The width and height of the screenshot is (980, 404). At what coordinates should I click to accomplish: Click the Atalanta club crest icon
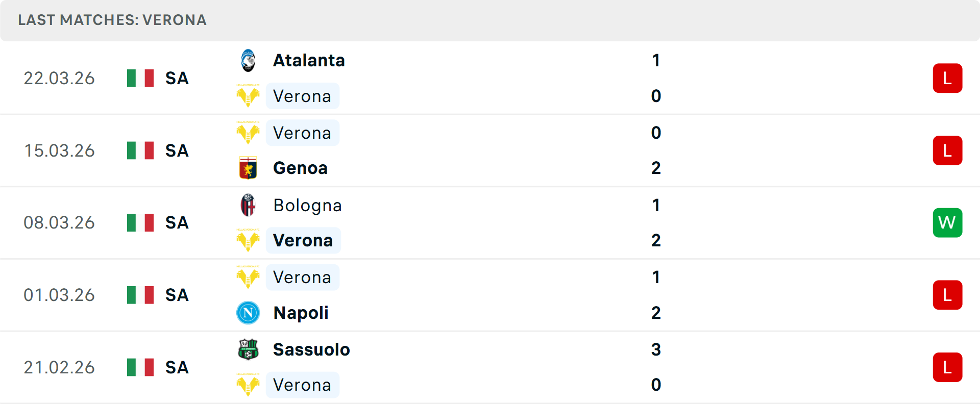pyautogui.click(x=248, y=61)
